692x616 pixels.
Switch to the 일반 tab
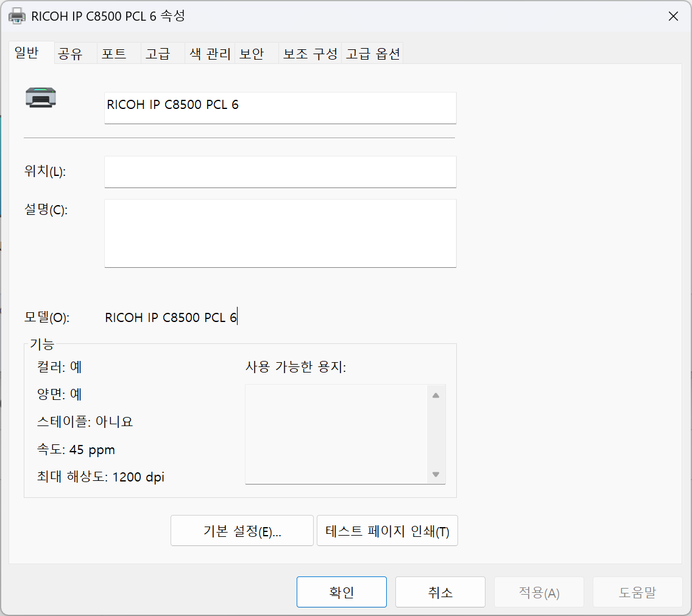point(31,53)
